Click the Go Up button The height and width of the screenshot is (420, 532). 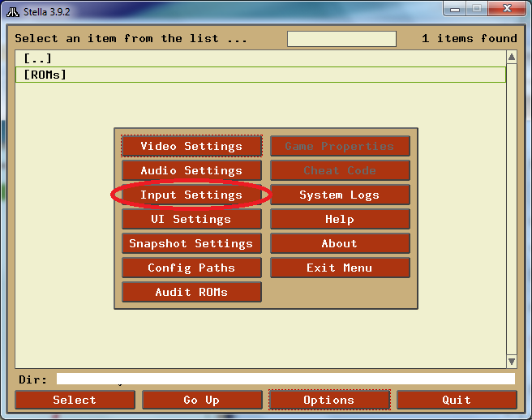point(202,400)
